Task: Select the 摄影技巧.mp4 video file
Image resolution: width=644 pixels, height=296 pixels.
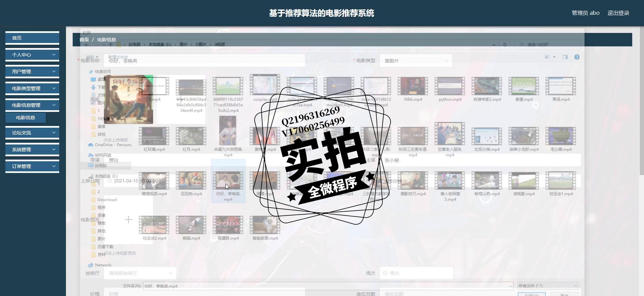Action: [x=413, y=184]
